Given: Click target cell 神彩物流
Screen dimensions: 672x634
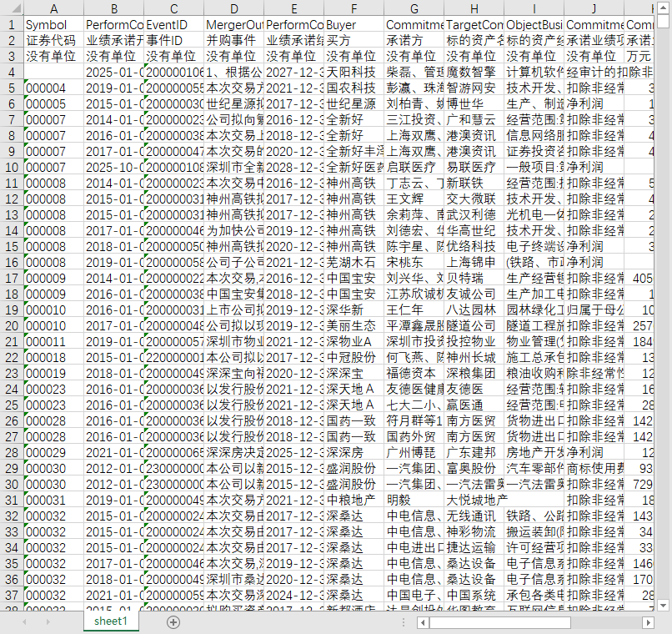Looking at the screenshot, I should coord(474,532).
